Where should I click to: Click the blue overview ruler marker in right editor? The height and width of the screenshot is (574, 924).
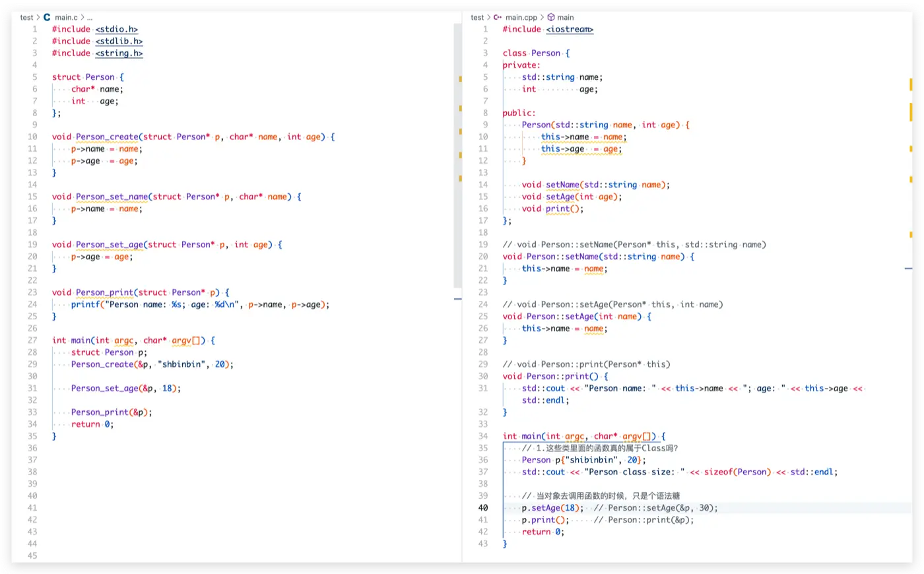pos(908,269)
